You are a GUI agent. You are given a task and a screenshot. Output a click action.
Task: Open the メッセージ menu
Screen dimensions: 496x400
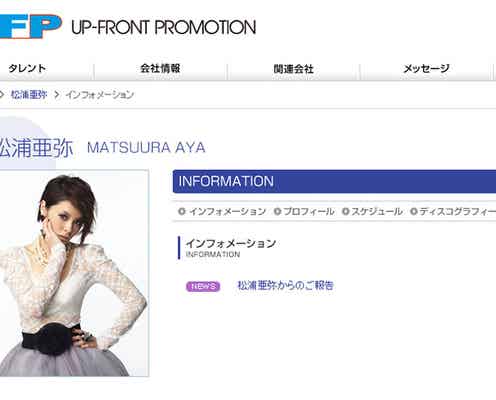tap(426, 69)
